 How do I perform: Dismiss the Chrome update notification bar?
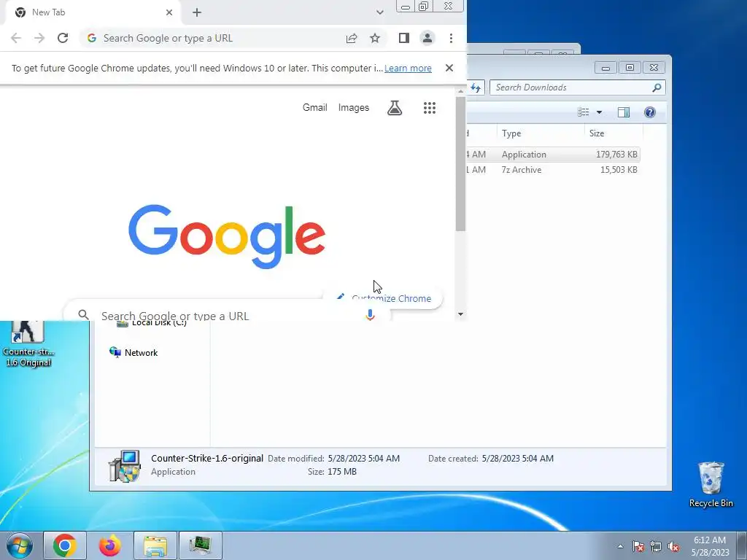(449, 68)
